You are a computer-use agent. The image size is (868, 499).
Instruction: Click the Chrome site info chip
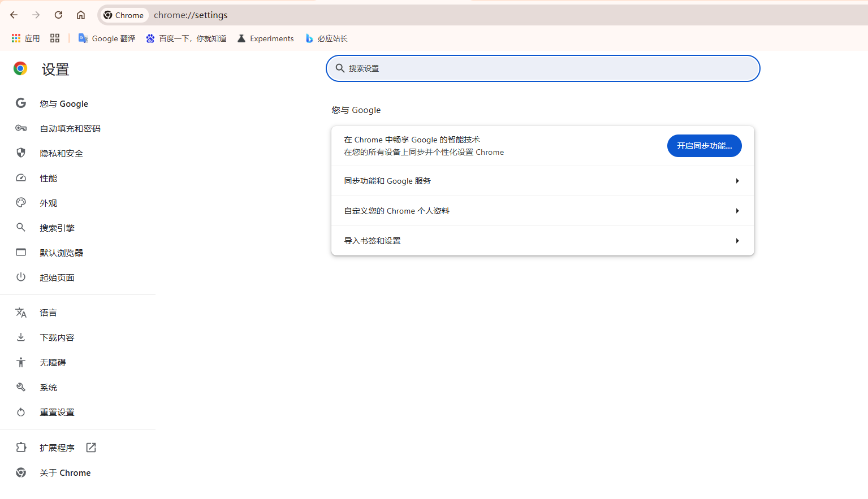124,15
